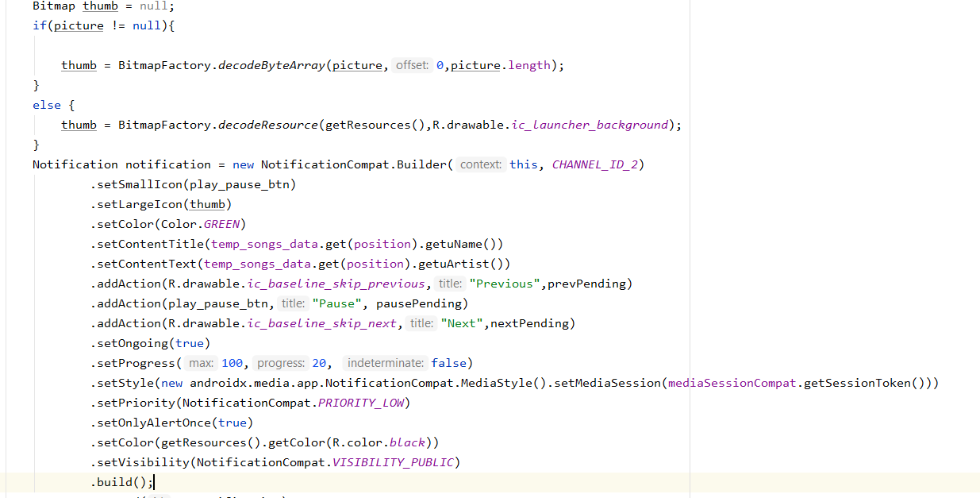The height and width of the screenshot is (498, 980).
Task: Click the GREEN color constant
Action: [x=221, y=224]
